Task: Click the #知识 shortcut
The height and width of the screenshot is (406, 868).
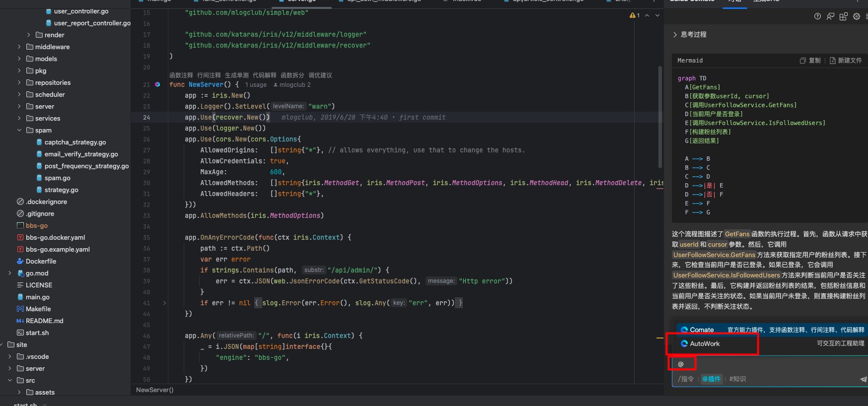Action: click(x=737, y=379)
